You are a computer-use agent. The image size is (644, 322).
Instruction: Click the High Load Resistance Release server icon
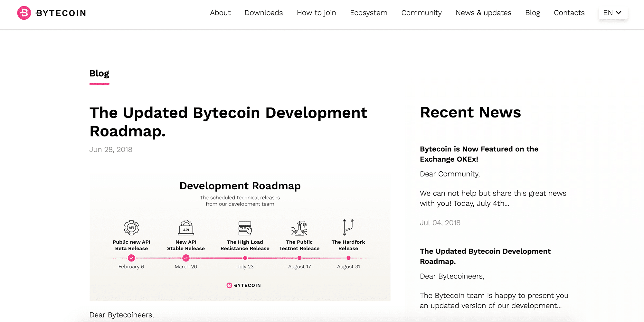[245, 228]
